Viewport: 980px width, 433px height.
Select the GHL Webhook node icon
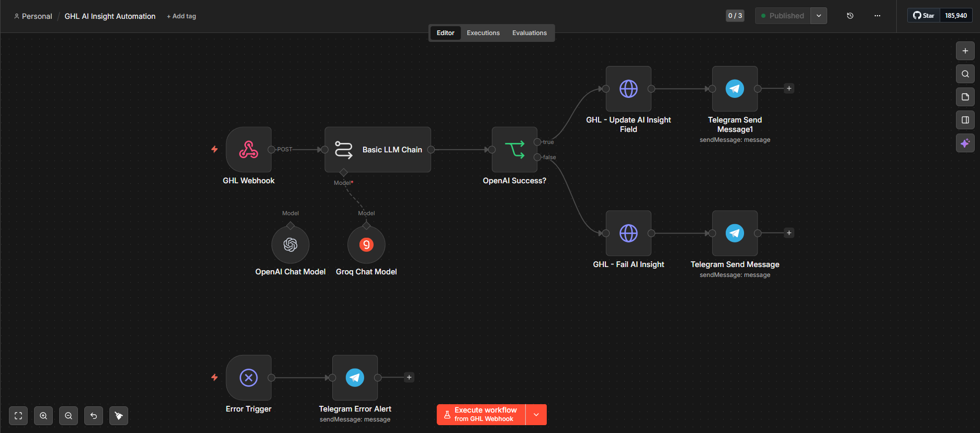point(249,150)
